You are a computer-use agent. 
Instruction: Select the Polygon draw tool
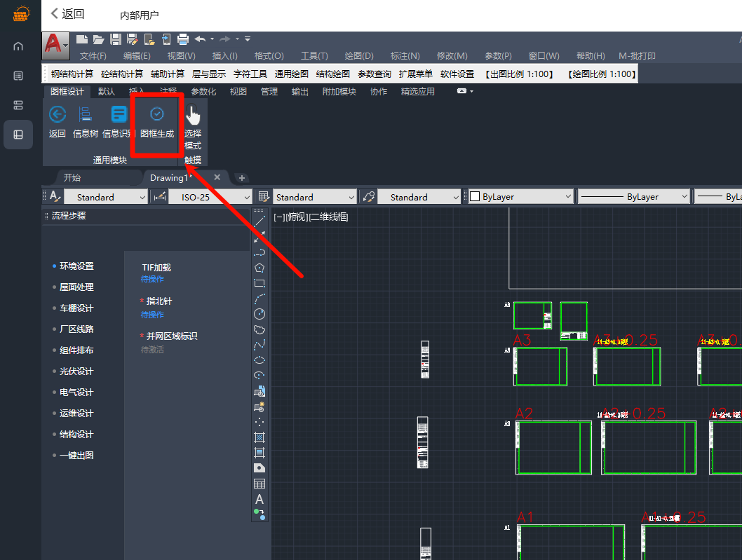pos(259,268)
